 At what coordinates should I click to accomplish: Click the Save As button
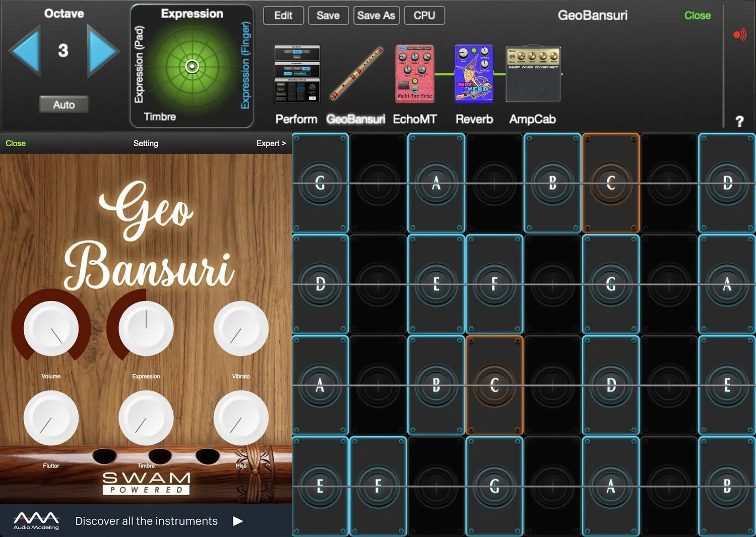tap(376, 16)
